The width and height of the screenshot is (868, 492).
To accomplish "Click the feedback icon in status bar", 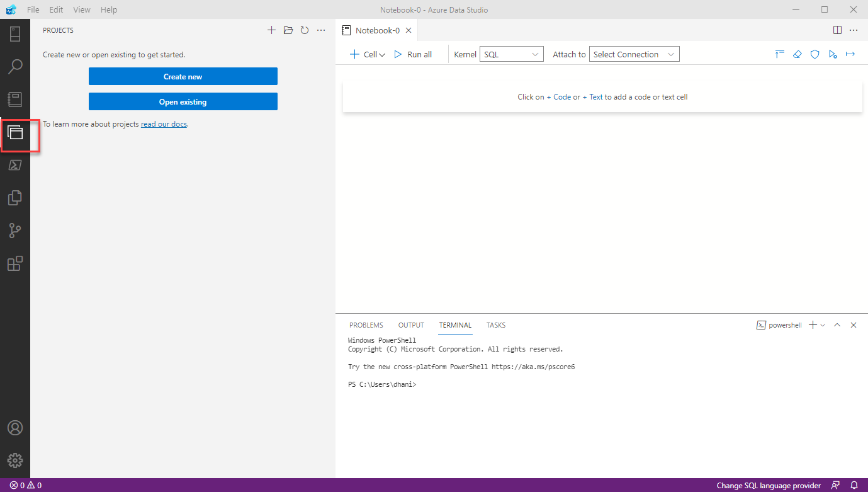I will pyautogui.click(x=835, y=485).
